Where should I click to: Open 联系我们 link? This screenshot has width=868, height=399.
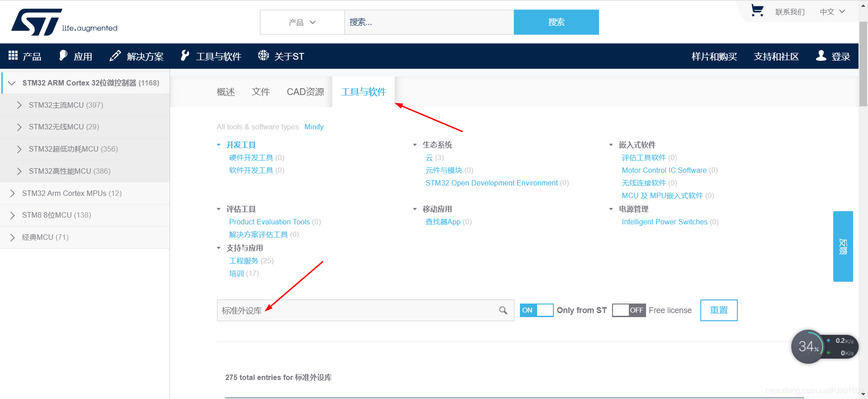(x=790, y=12)
